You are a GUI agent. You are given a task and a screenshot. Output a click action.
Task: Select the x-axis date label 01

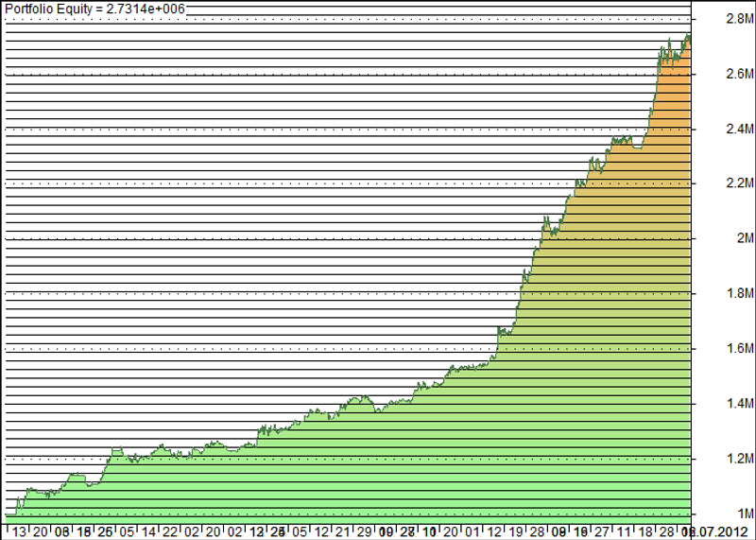point(472,532)
